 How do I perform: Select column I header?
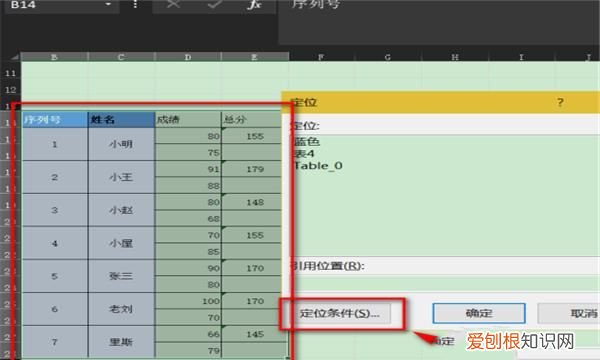coord(521,57)
